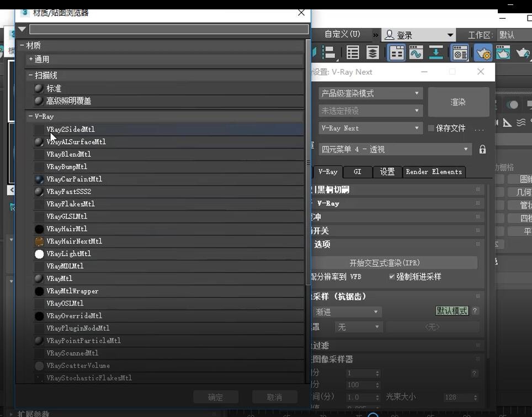Viewport: 532px width, 417px height.
Task: Select VRayOSLMtl in the material list
Action: click(x=168, y=304)
